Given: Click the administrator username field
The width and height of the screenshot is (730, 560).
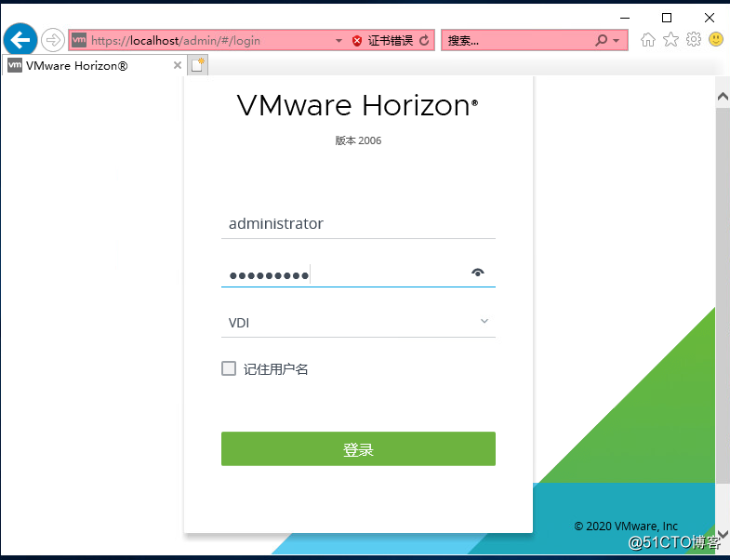Looking at the screenshot, I should 358,224.
